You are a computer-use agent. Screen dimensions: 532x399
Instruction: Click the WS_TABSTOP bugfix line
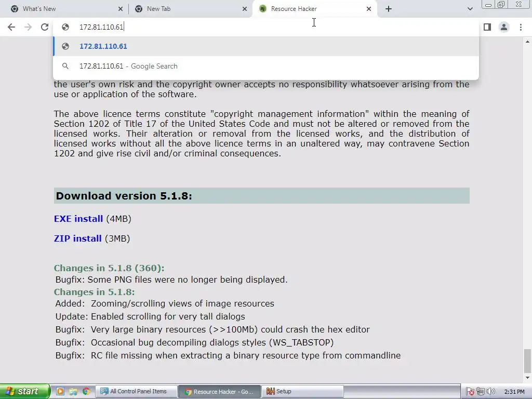tap(194, 342)
